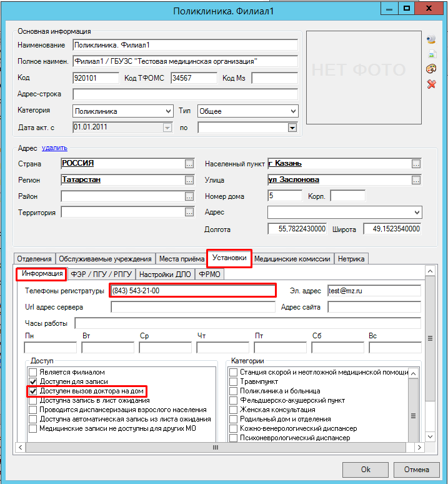The height and width of the screenshot is (484, 448).
Task: Click the Номер дома field
Action: click(x=285, y=196)
